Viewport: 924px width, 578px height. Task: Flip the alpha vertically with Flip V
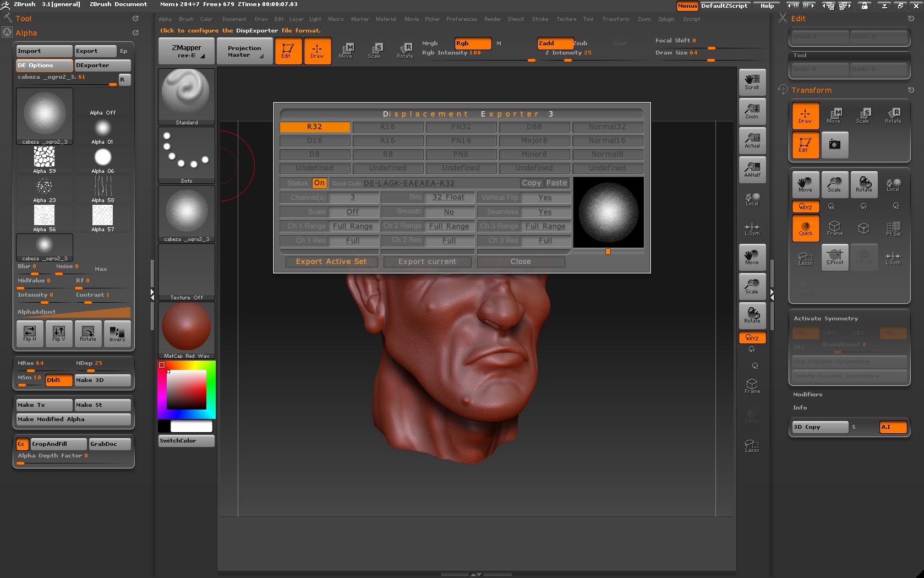click(59, 334)
